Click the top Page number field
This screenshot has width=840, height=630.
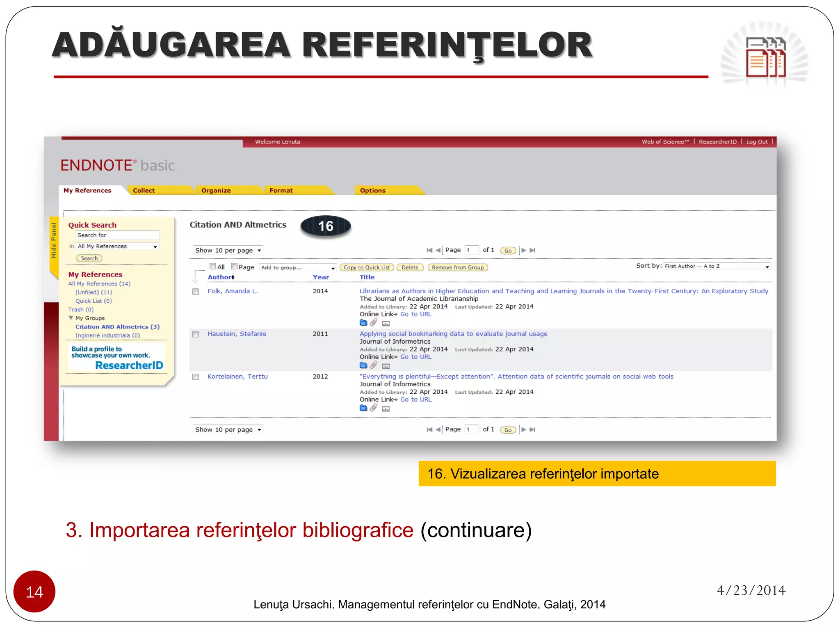tap(472, 250)
